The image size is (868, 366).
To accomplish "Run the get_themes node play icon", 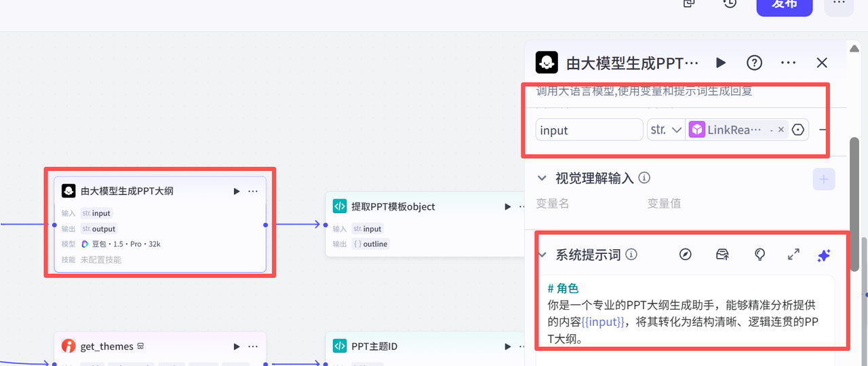I will click(x=237, y=346).
